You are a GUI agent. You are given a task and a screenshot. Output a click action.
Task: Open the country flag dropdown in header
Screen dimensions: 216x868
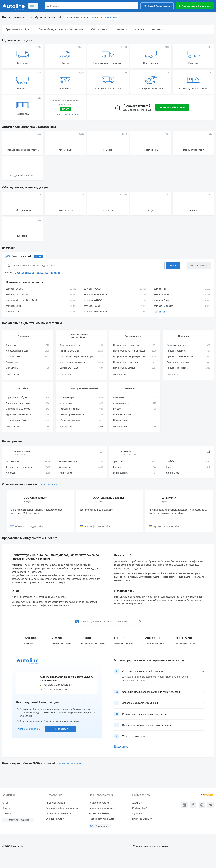pyautogui.click(x=33, y=6)
